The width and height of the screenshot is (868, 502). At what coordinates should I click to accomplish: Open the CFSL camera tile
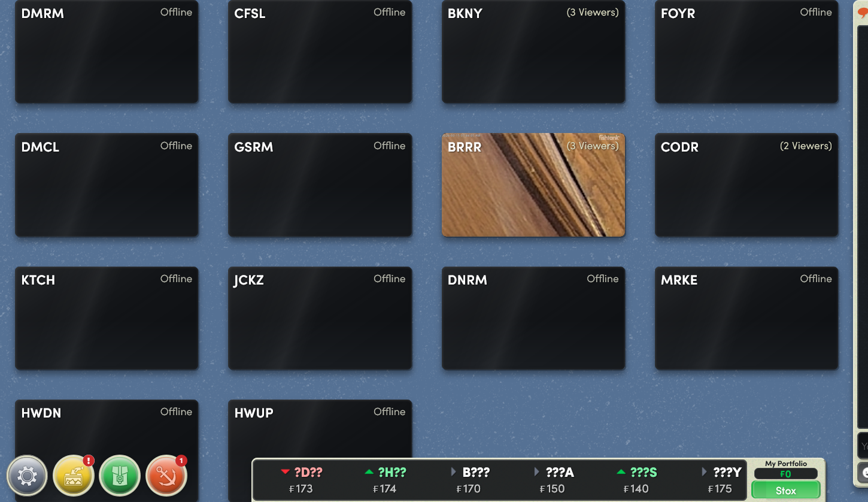(320, 52)
